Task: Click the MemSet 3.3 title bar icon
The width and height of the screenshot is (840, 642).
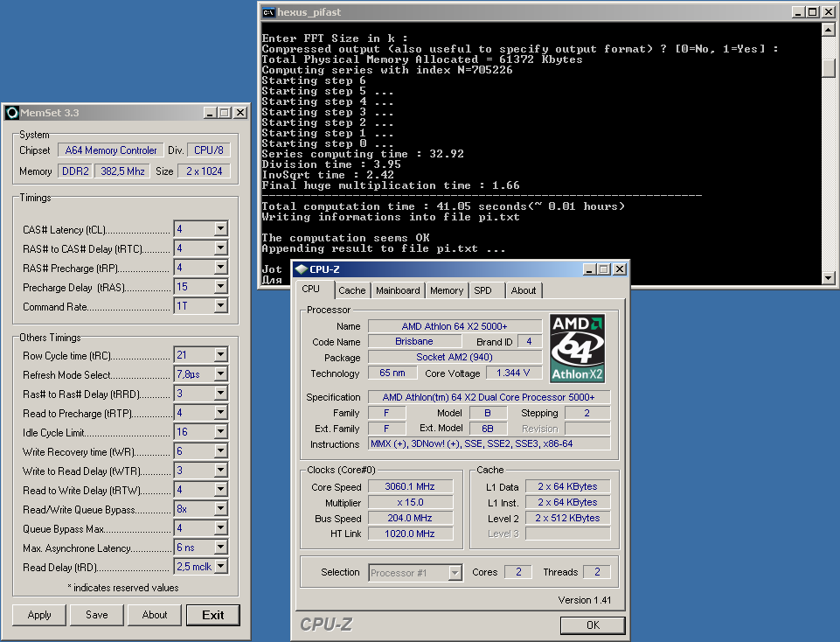Action: pyautogui.click(x=11, y=113)
